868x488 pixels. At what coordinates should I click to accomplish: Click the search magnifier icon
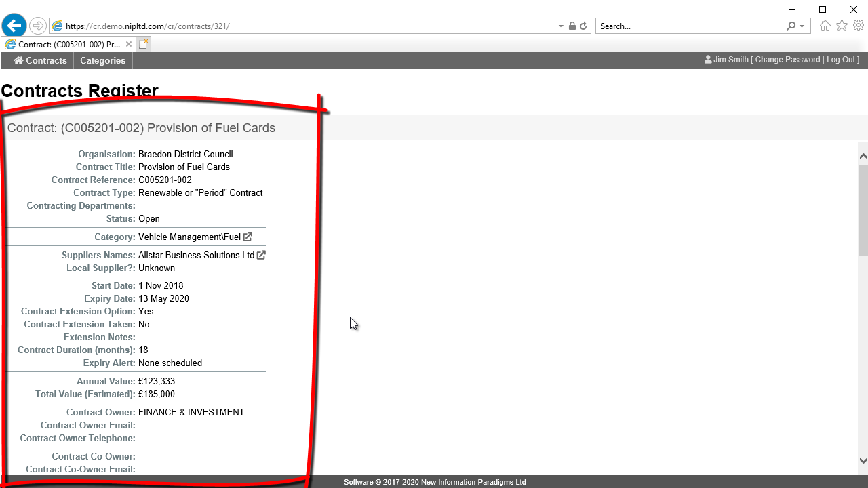(791, 26)
